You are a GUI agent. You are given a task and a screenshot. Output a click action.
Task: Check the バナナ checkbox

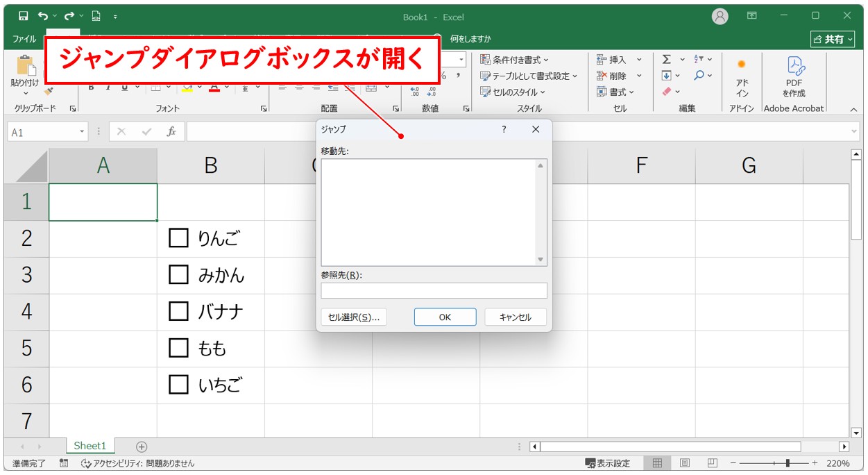click(x=179, y=311)
